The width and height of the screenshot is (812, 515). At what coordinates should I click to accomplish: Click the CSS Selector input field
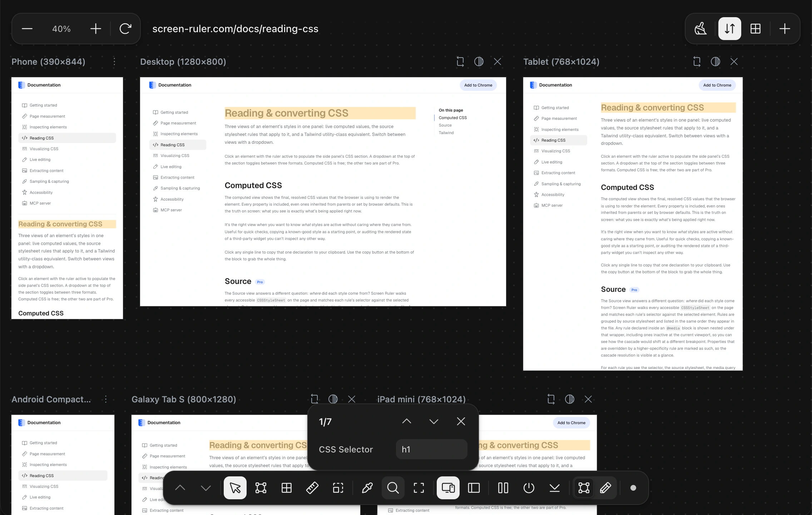432,449
